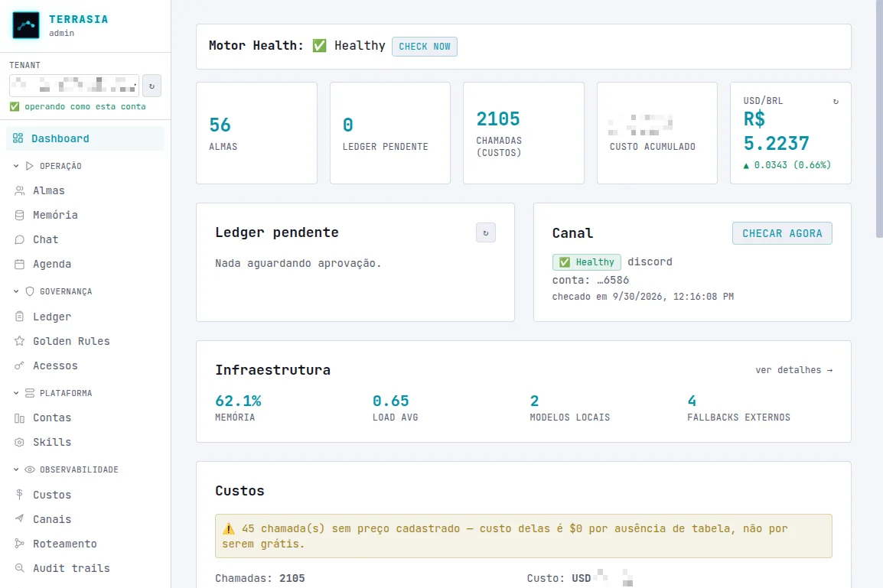Click the page vertical scrollbar
The height and width of the screenshot is (588, 883).
tap(879, 119)
